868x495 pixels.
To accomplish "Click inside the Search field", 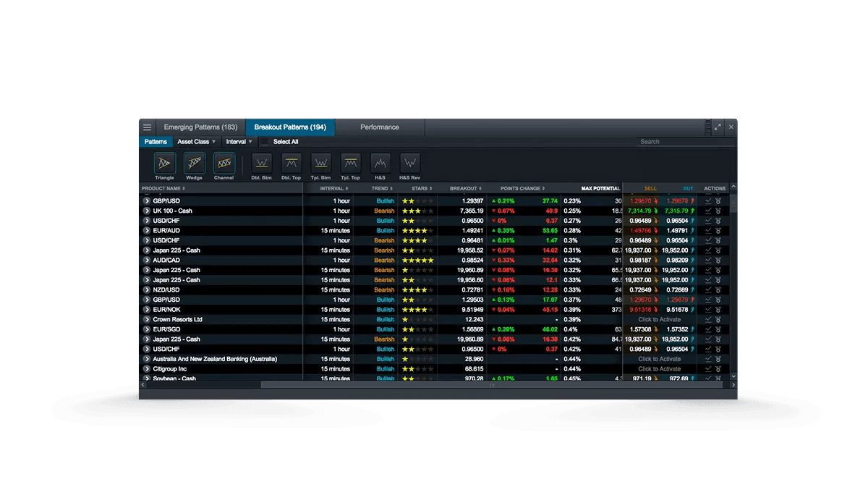I will [685, 141].
